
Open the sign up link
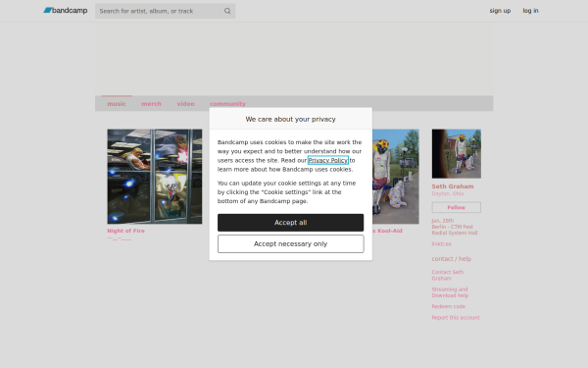(500, 11)
